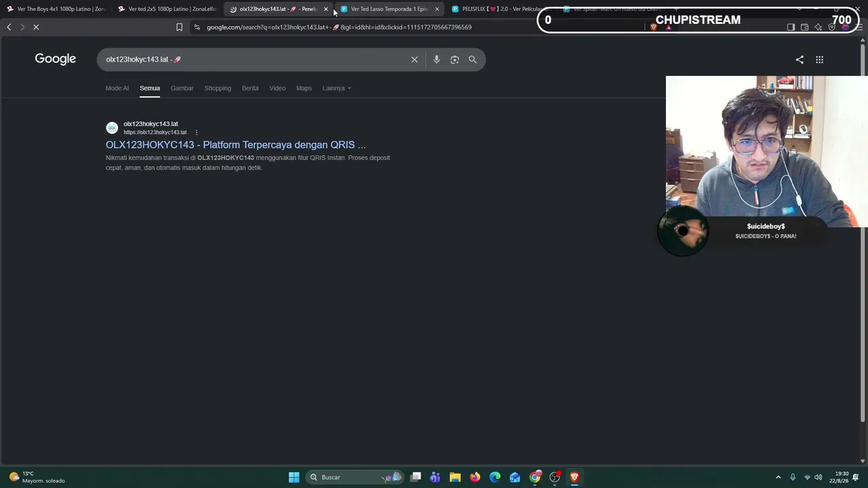
Task: Switch to Ver The Boys 4x1 browser tab
Action: click(56, 9)
